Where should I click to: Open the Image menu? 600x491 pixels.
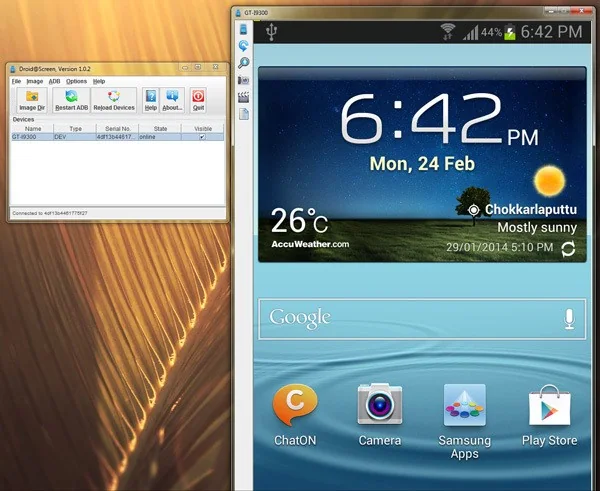pos(35,81)
